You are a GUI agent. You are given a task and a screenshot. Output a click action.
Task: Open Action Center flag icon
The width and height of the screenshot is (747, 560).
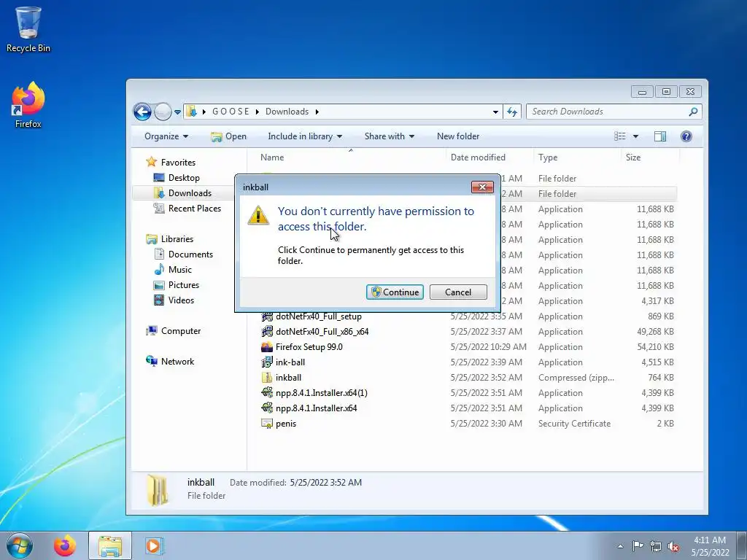point(638,546)
